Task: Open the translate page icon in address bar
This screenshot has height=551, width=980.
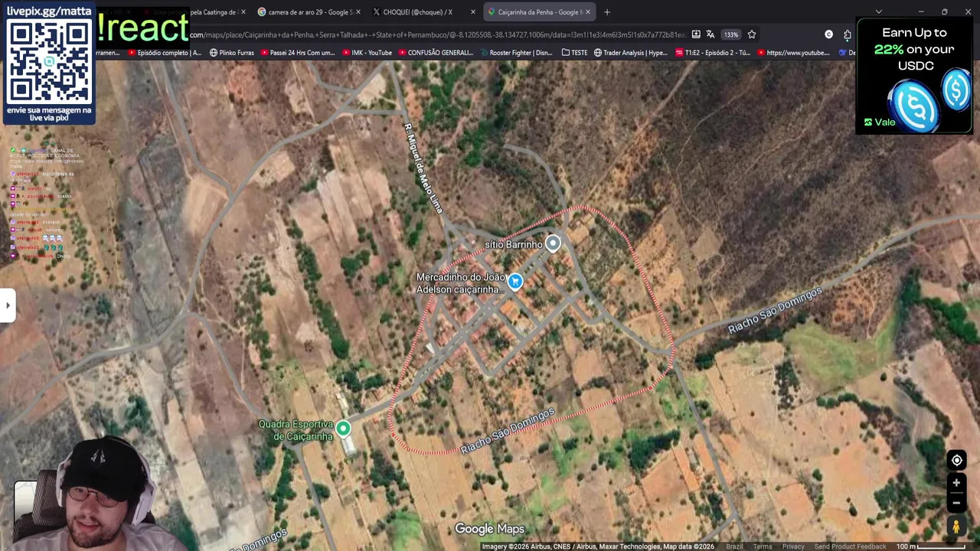Action: pos(710,34)
